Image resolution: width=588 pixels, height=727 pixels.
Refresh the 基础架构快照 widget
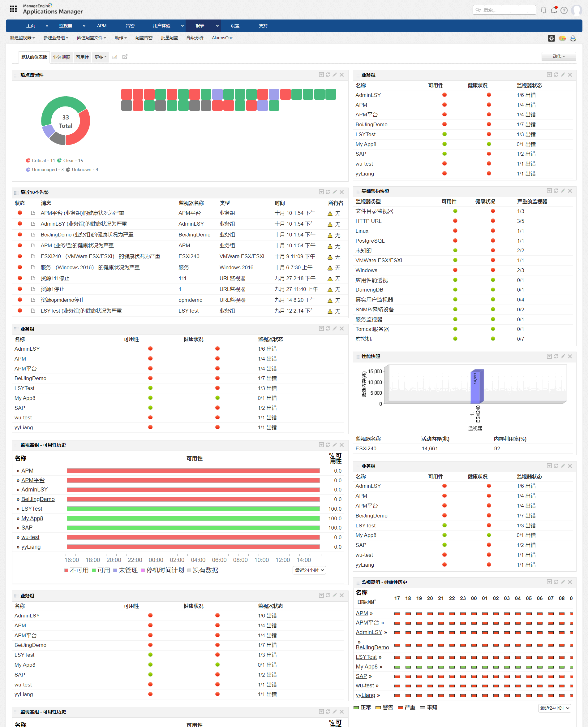pos(556,191)
